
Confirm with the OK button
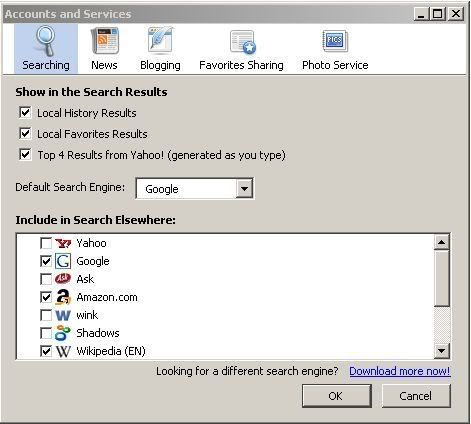coord(337,396)
